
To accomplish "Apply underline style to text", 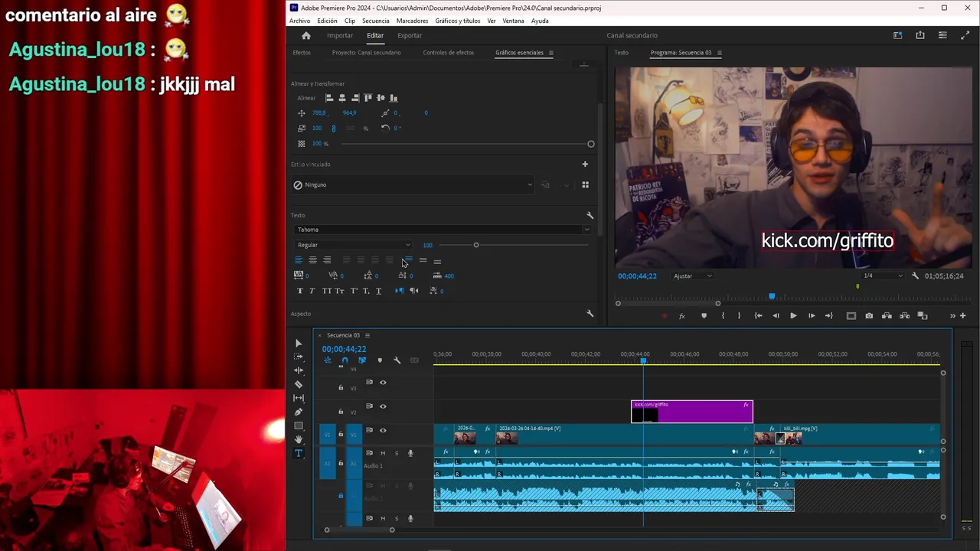I will click(378, 291).
